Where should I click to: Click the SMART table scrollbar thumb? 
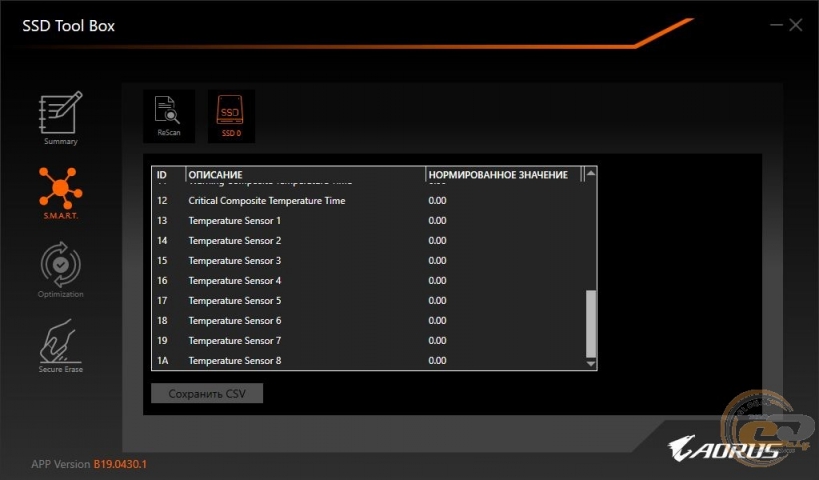pos(591,324)
